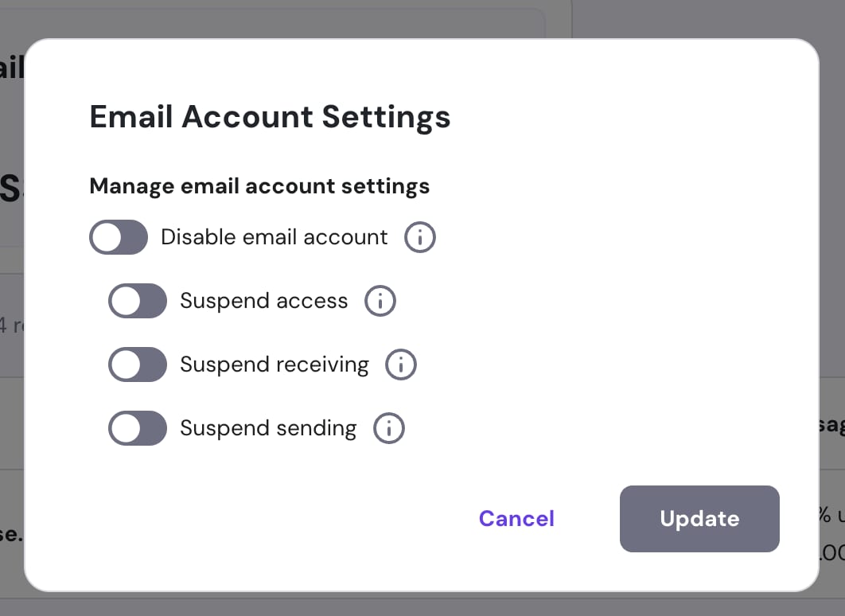Switch on the Suspend sending toggle

pos(138,428)
